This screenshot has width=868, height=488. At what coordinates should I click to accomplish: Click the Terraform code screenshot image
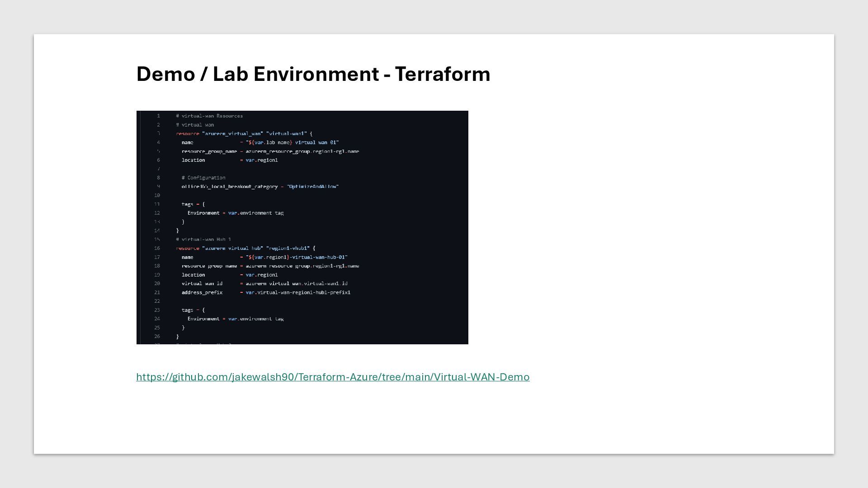tap(302, 227)
